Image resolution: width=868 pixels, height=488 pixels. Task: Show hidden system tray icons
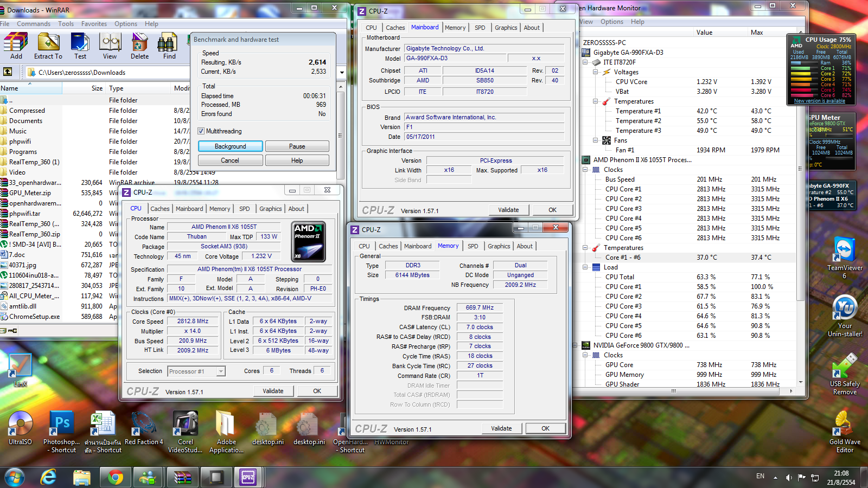(x=775, y=478)
